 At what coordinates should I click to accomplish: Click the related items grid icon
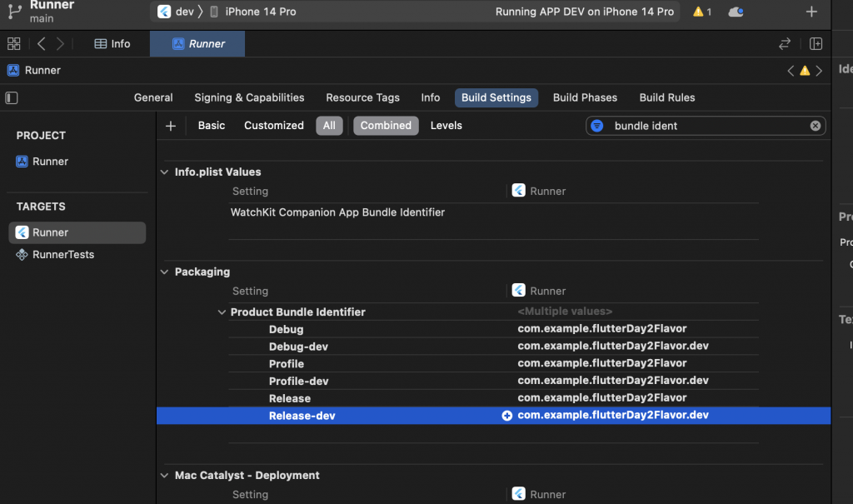(x=13, y=44)
